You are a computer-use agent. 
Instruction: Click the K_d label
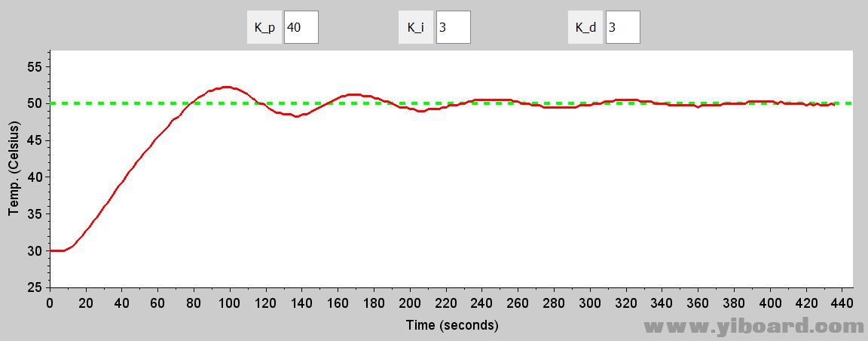[585, 26]
